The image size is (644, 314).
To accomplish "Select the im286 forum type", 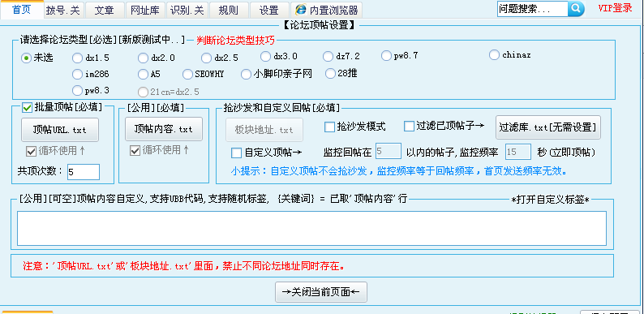I will tap(77, 75).
